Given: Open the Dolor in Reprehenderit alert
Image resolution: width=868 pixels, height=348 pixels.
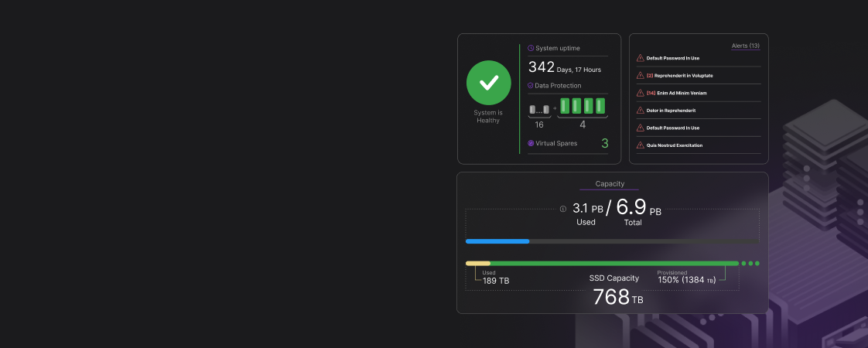Looking at the screenshot, I should click(x=671, y=111).
